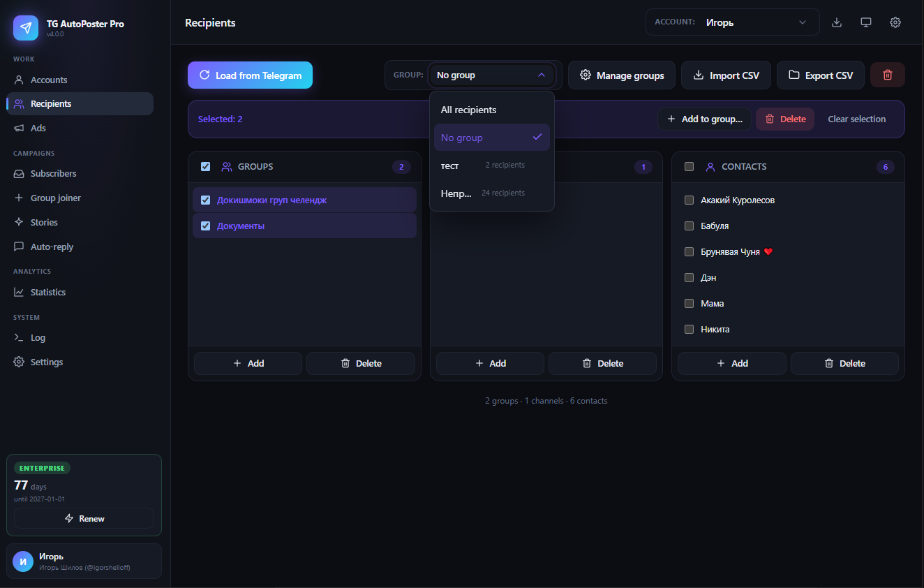The width and height of the screenshot is (924, 588).
Task: Pick the тест group with 2 recipients
Action: [x=492, y=165]
